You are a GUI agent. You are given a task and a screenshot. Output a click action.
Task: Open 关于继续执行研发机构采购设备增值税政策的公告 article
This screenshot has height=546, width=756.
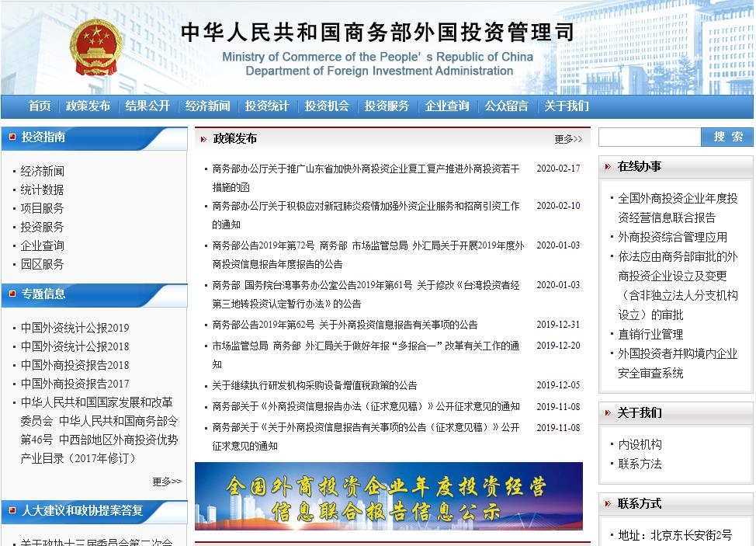coord(314,385)
